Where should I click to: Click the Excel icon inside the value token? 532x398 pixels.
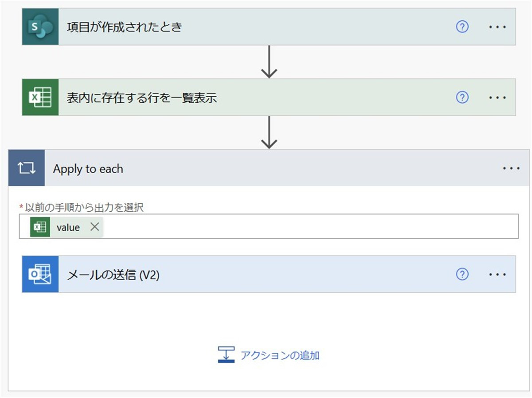(40, 227)
